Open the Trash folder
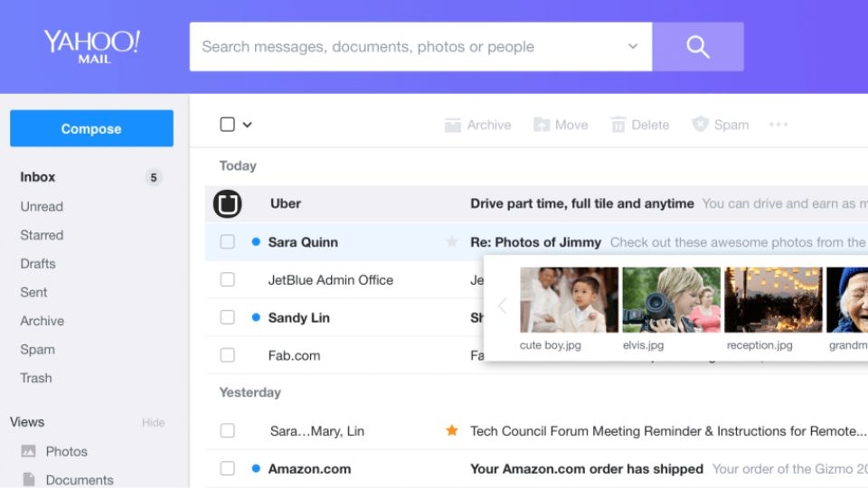868x488 pixels. click(36, 378)
